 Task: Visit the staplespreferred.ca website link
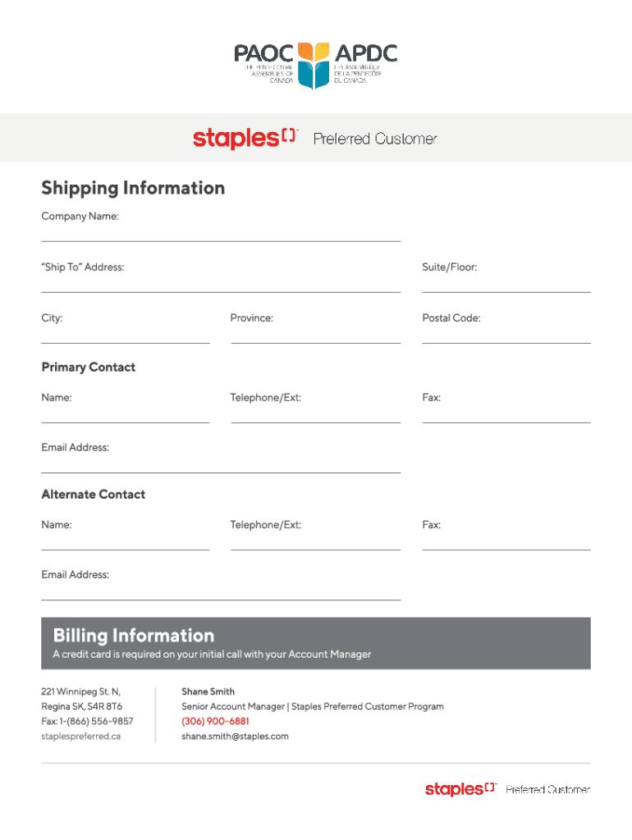pos(81,737)
